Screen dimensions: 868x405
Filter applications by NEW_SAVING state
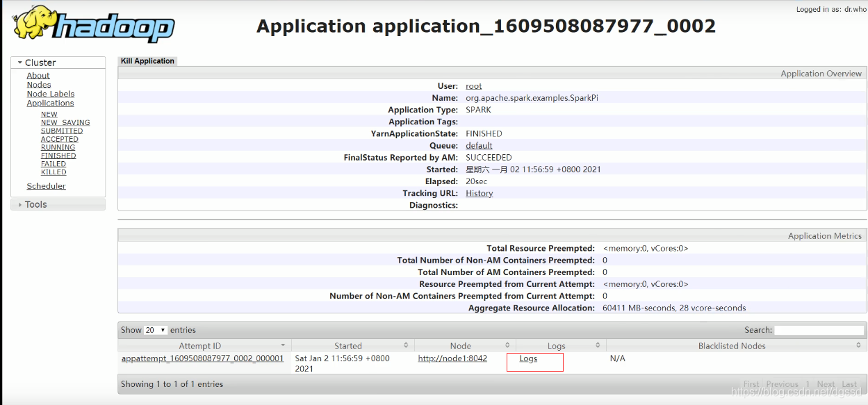[x=65, y=122]
